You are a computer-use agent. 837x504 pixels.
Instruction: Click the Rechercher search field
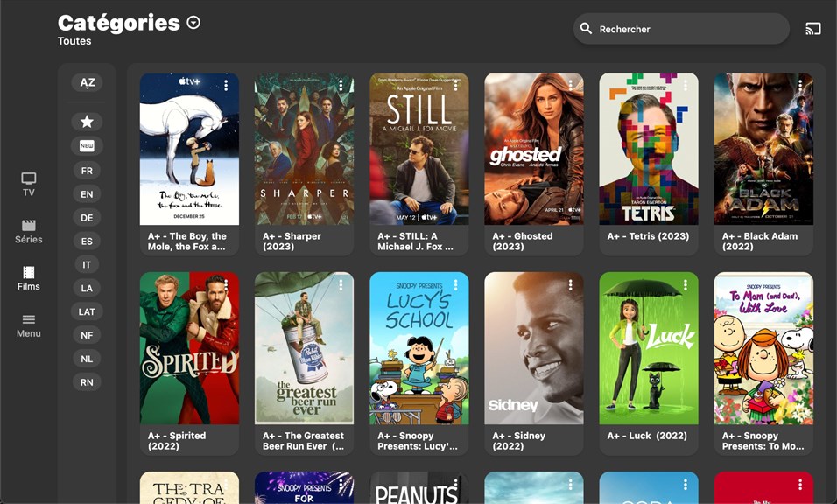click(x=681, y=29)
